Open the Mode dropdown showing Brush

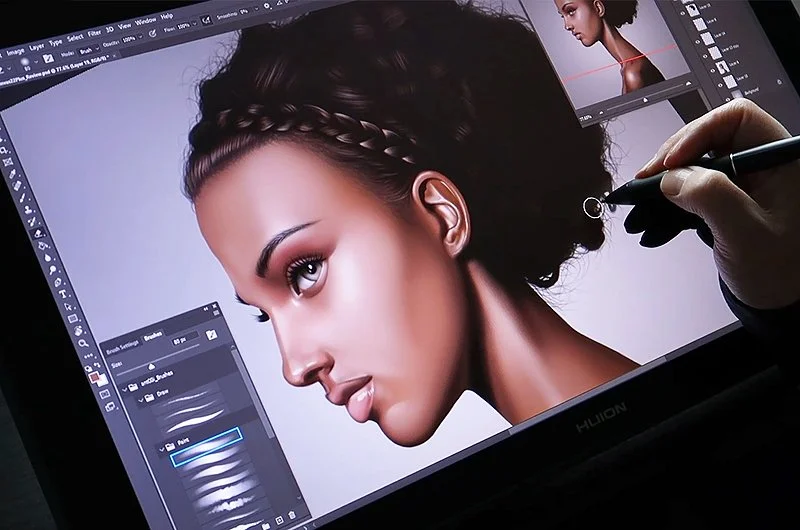[89, 50]
